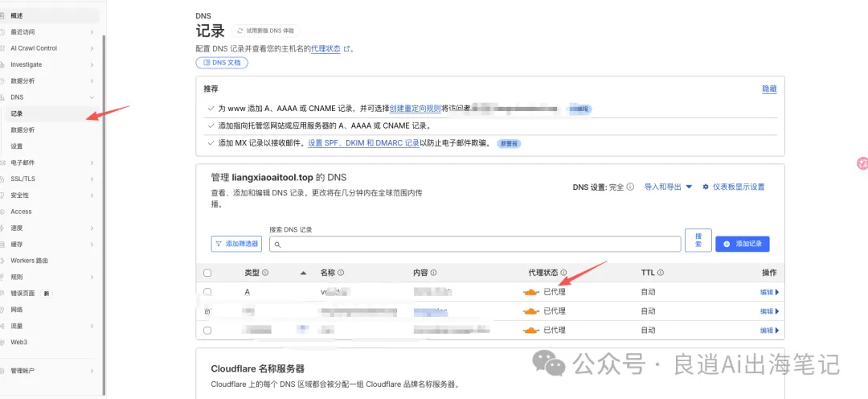Click the info icon next to DNS 设置: 完全
The height and width of the screenshot is (399, 868).
631,187
